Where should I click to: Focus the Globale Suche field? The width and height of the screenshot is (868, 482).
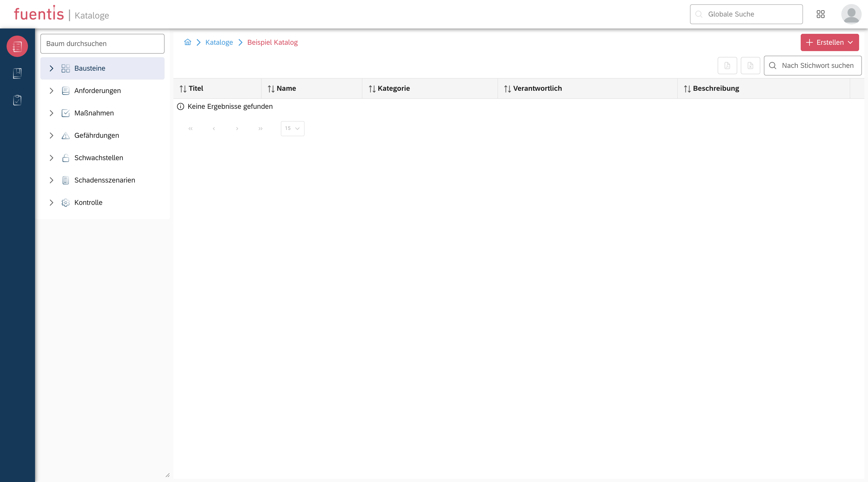[x=746, y=14]
